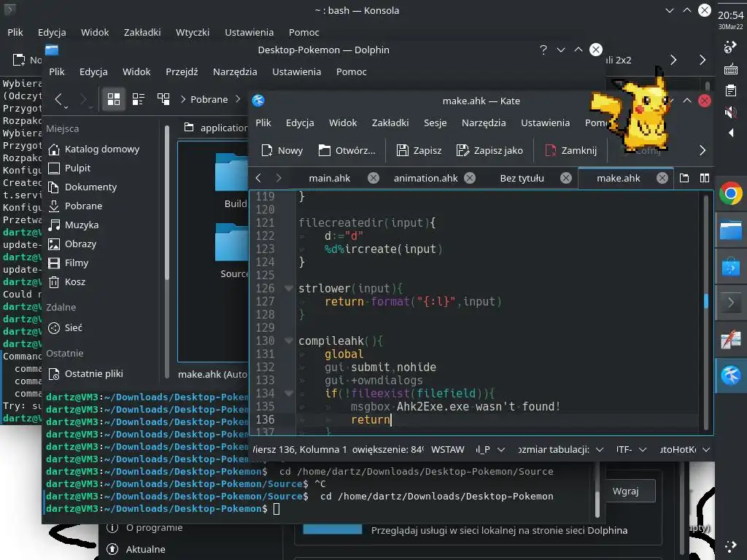Open Zakładki menu in Kate
This screenshot has height=560, width=747.
[x=390, y=122]
